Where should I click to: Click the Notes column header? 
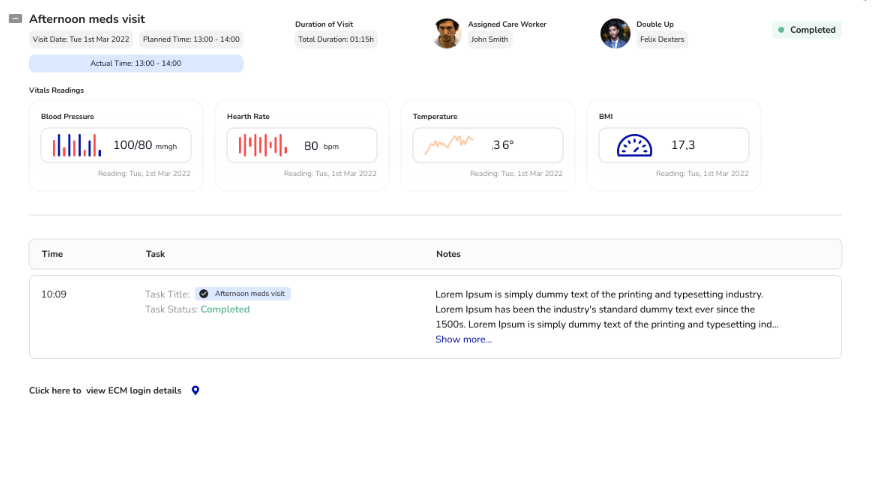point(448,254)
